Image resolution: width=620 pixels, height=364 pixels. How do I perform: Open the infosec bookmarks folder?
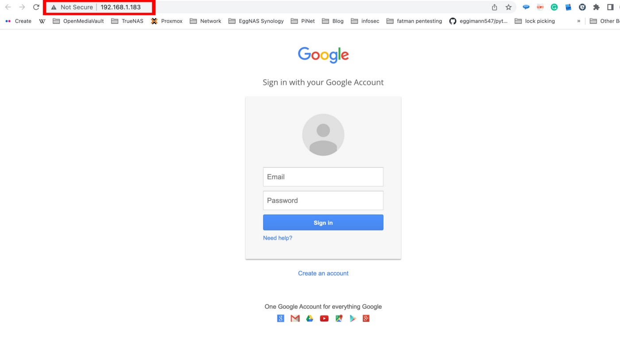tap(365, 21)
